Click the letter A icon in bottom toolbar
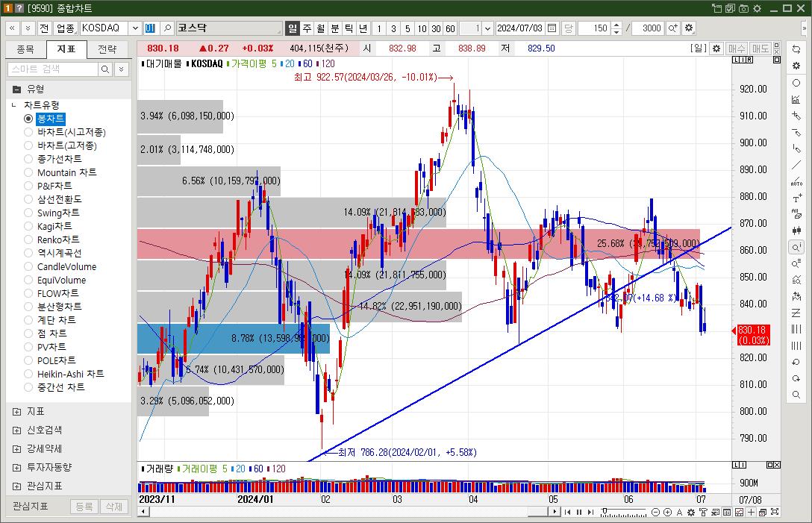This screenshot has width=812, height=523. point(679,512)
